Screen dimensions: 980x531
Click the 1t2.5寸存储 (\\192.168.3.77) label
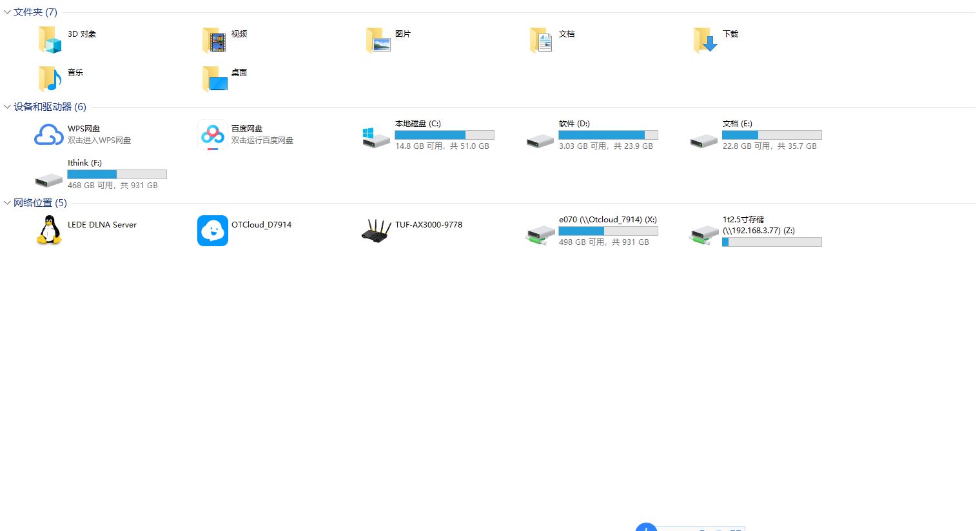[759, 225]
